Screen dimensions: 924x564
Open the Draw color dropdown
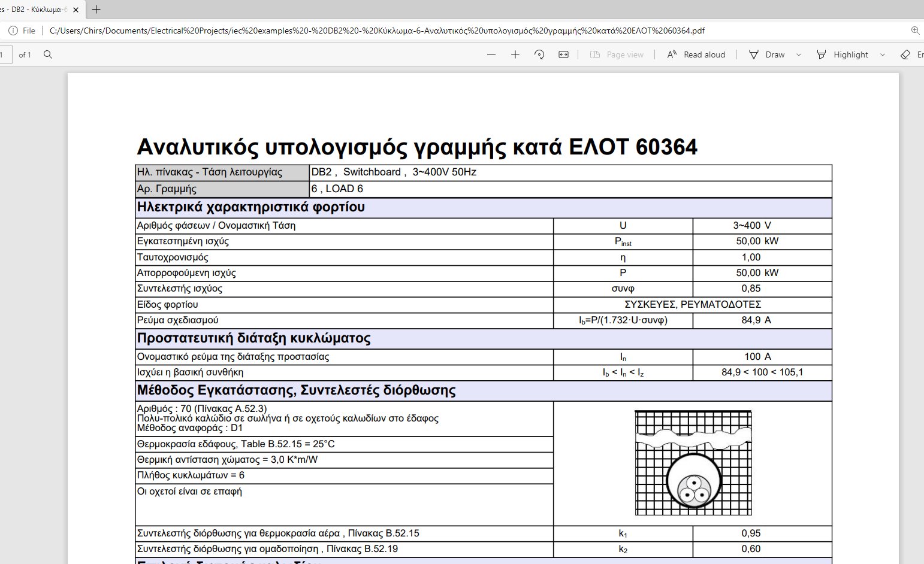799,54
